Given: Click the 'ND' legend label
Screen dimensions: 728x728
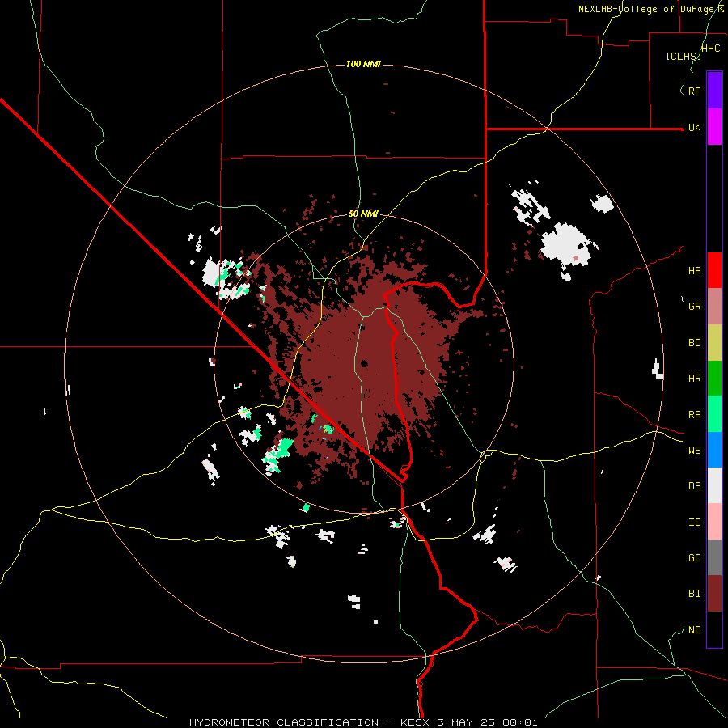Looking at the screenshot, I should pos(695,630).
